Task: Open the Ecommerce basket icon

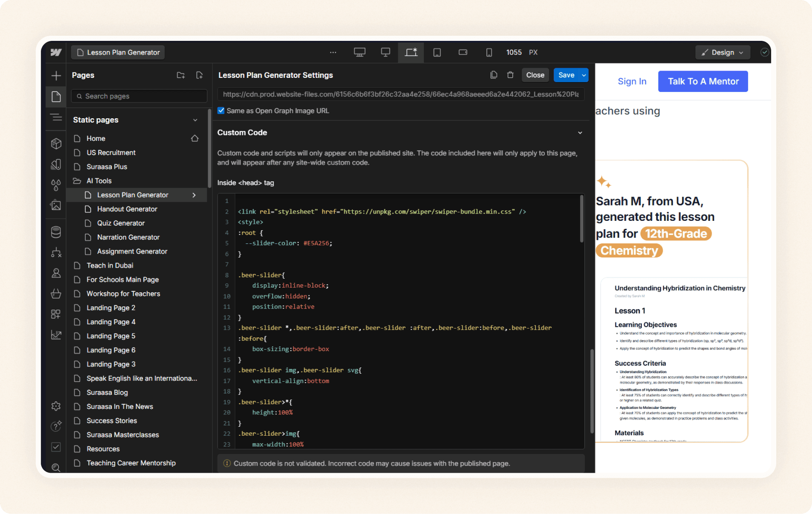Action: tap(56, 294)
